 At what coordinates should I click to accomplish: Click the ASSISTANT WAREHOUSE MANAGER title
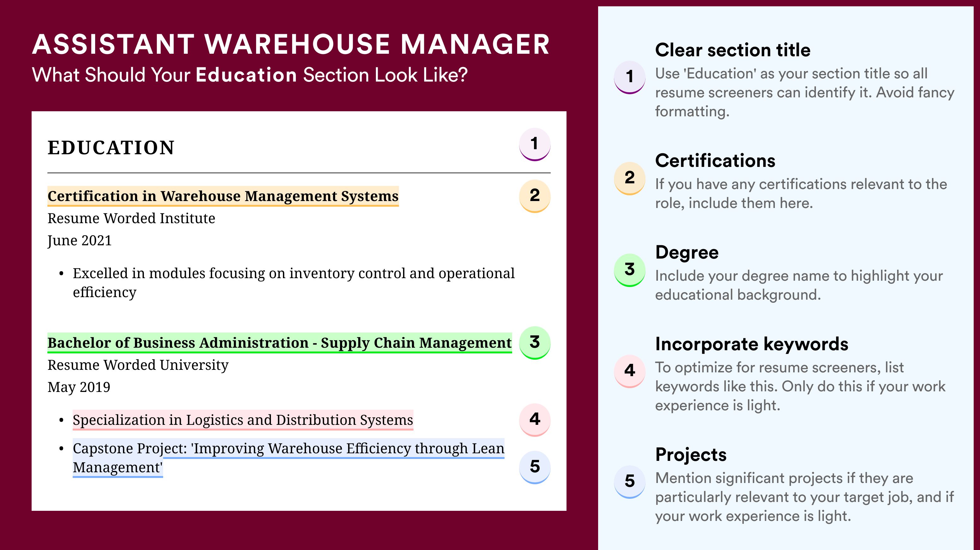pyautogui.click(x=291, y=44)
